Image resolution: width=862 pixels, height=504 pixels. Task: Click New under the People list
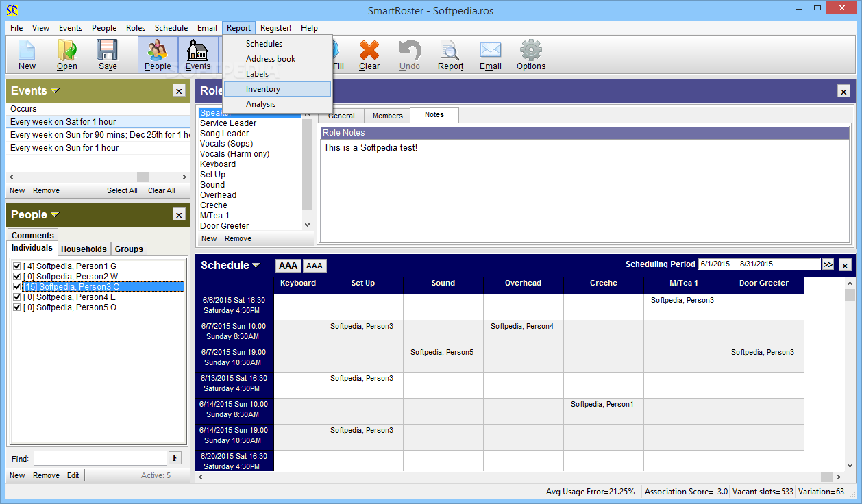coord(17,475)
